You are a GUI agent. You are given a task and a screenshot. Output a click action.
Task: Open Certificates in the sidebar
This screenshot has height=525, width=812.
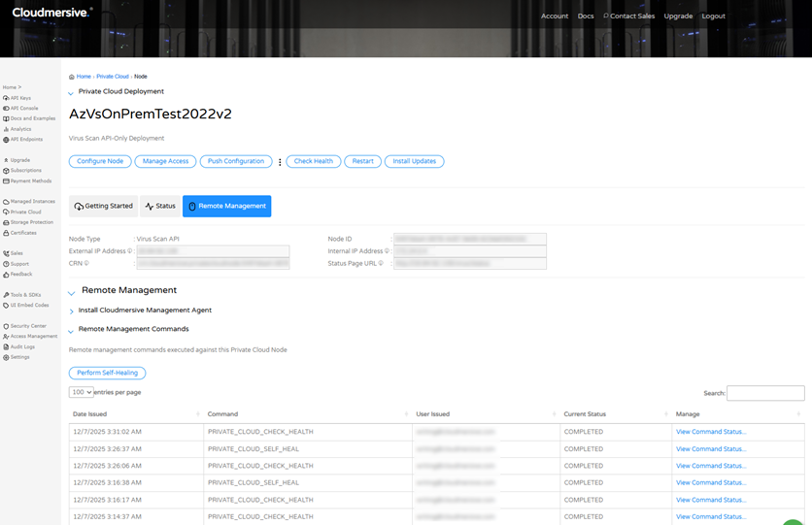point(19,233)
